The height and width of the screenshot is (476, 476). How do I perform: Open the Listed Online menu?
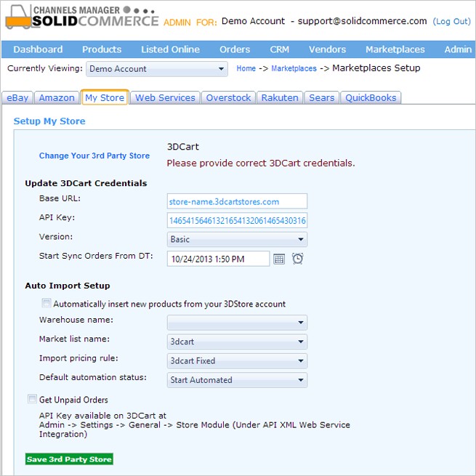(x=170, y=49)
